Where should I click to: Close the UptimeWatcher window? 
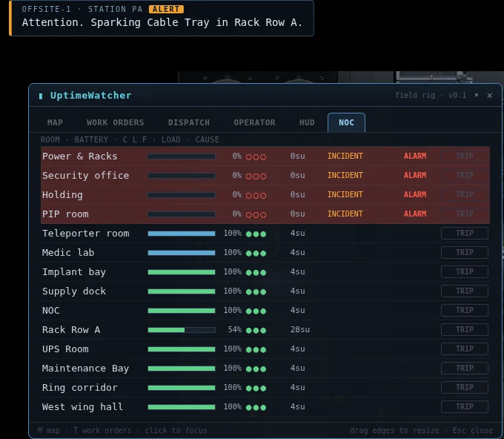489,96
